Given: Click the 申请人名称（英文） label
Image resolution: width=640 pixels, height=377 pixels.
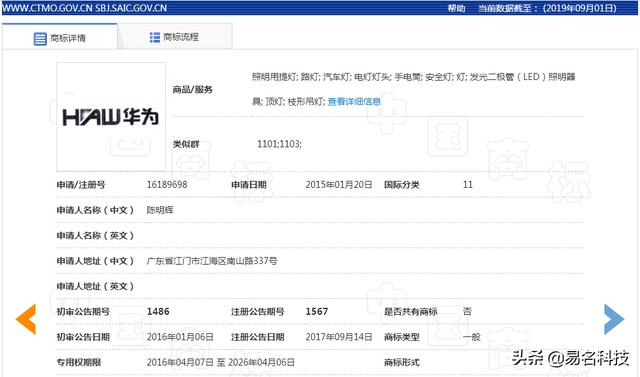Looking at the screenshot, I should tap(96, 235).
